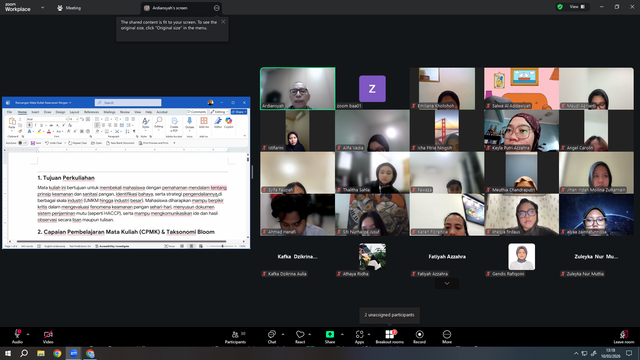
Task: Click the Word search box
Action: (128, 102)
